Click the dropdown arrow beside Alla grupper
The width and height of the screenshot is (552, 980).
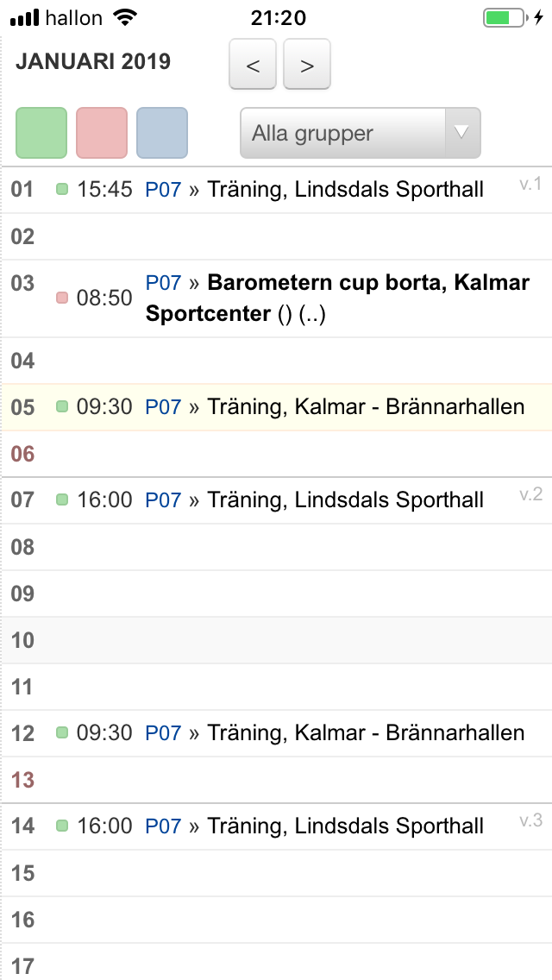[x=462, y=133]
